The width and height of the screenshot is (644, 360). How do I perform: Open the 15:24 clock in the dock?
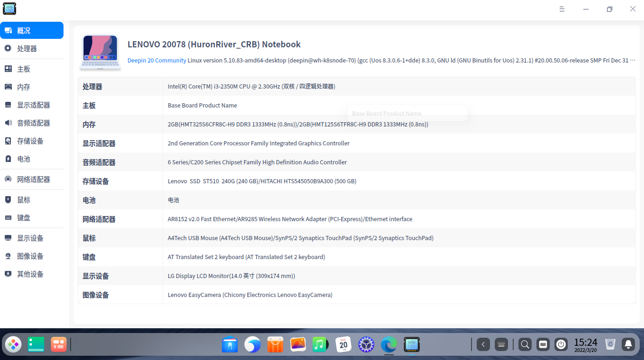tap(586, 344)
